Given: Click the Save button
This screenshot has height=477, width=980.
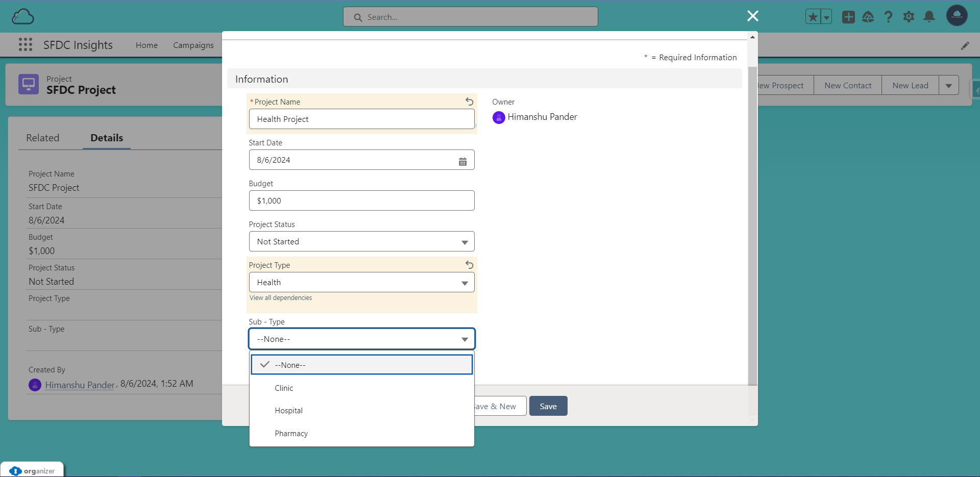Looking at the screenshot, I should point(548,406).
